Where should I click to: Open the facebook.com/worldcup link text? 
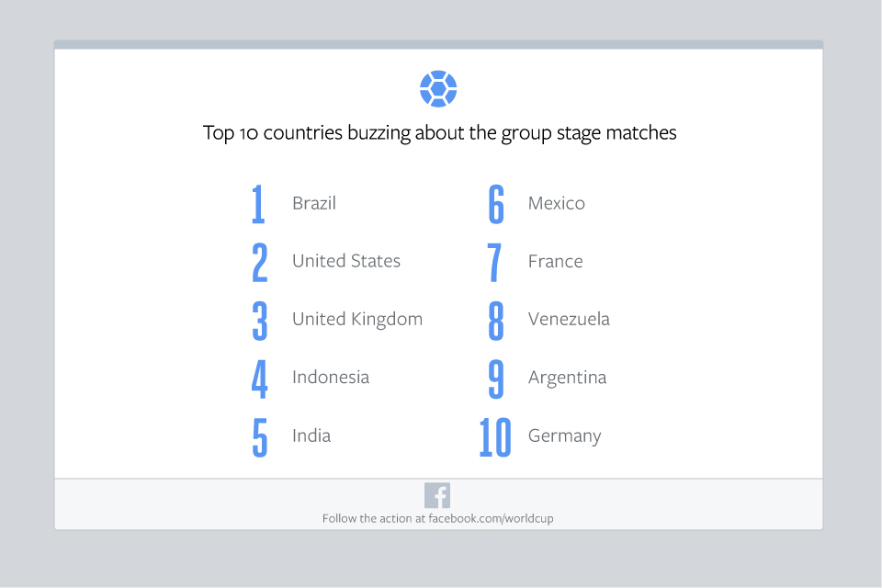click(491, 518)
